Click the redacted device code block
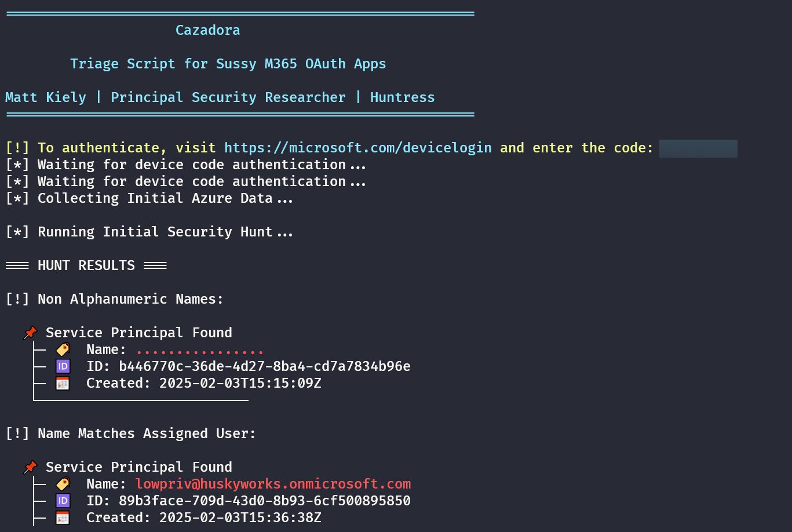The width and height of the screenshot is (792, 532). (698, 148)
